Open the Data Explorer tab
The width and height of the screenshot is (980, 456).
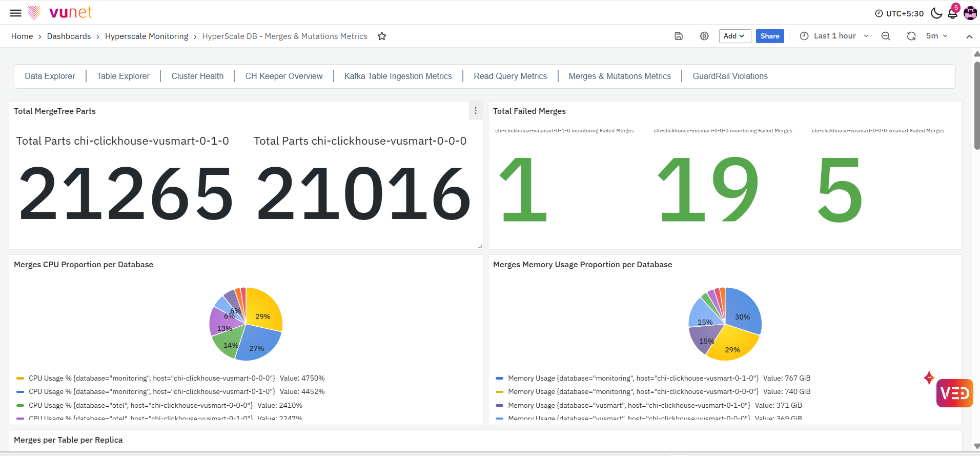[x=50, y=76]
